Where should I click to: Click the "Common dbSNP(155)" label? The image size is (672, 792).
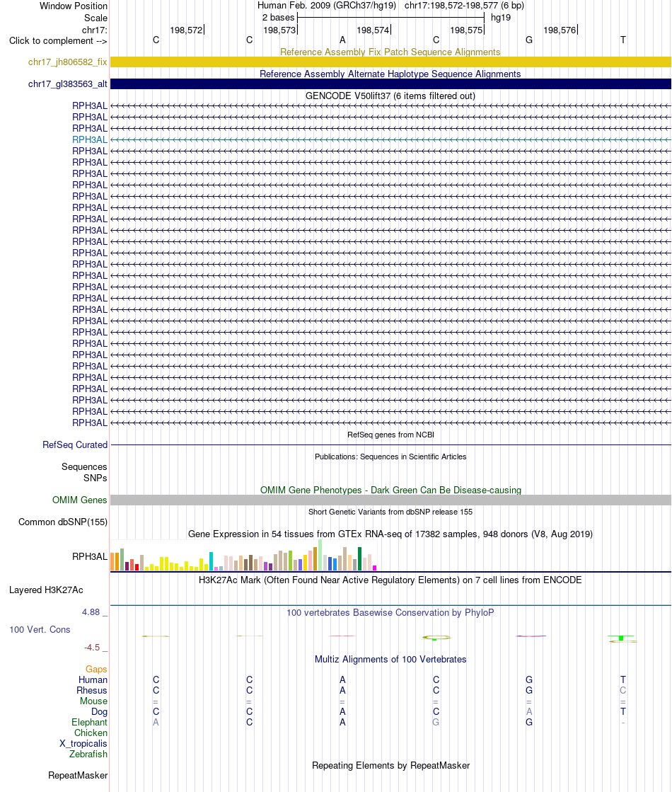(x=63, y=522)
